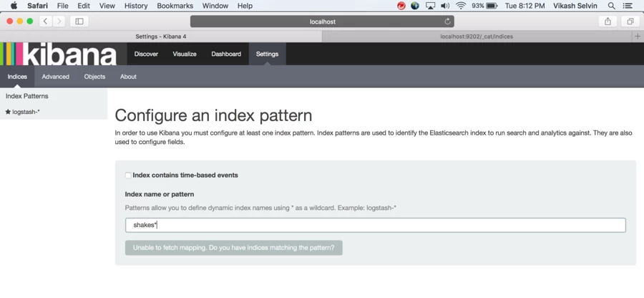Click the Index name or pattern label

pyautogui.click(x=160, y=194)
